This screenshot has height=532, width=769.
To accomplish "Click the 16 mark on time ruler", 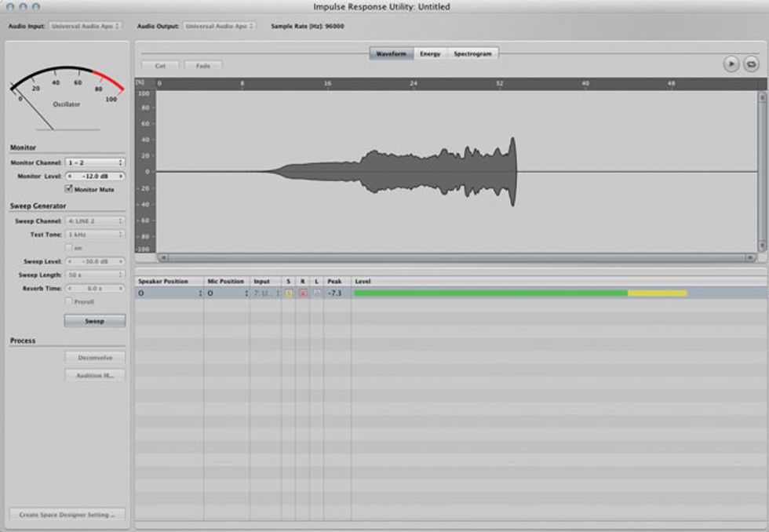I will (x=328, y=84).
